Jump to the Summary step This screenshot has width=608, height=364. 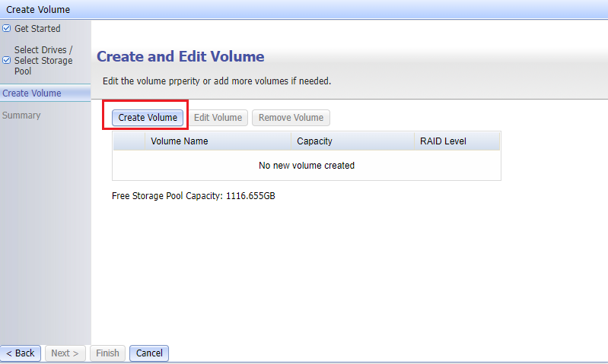coord(21,116)
